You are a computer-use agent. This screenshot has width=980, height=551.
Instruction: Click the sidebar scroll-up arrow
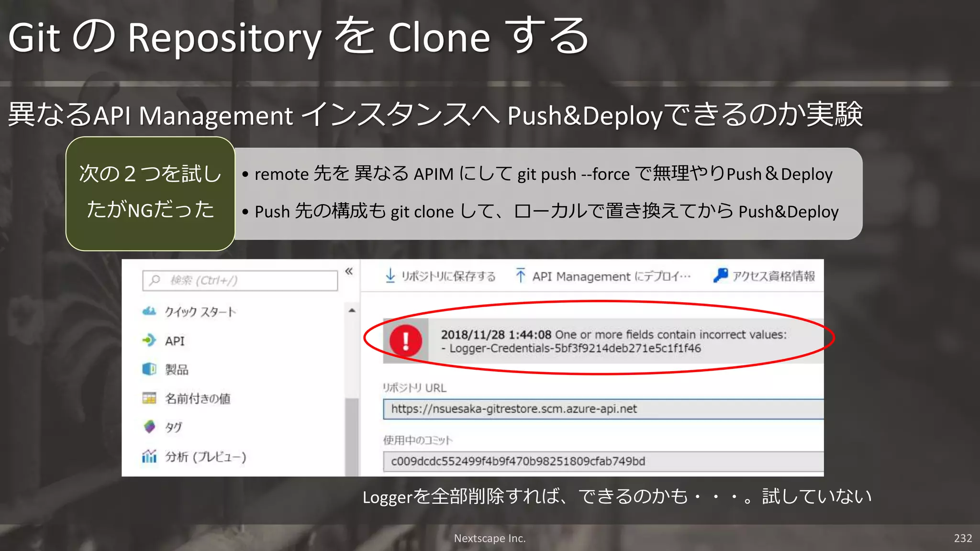point(352,311)
